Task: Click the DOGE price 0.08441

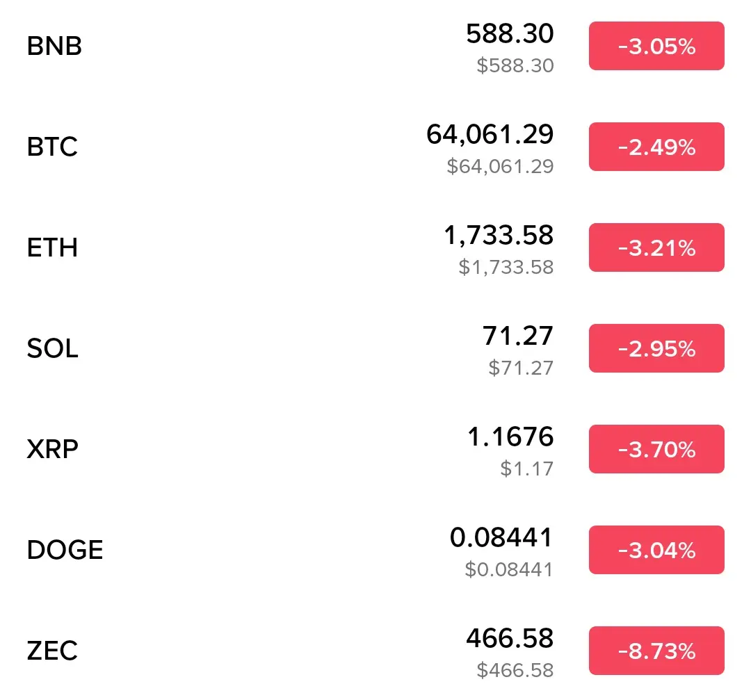Action: [501, 537]
